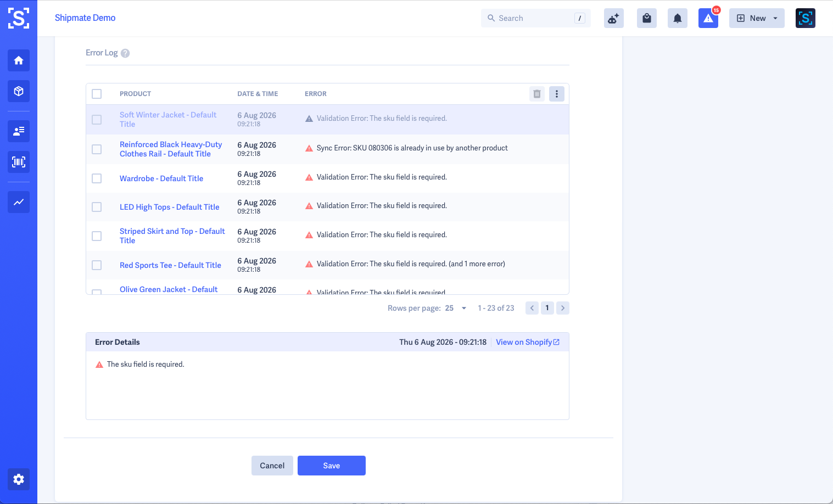Open Reinforced Black Heavy-Duty Clothes Rail link
833x504 pixels.
tap(171, 149)
